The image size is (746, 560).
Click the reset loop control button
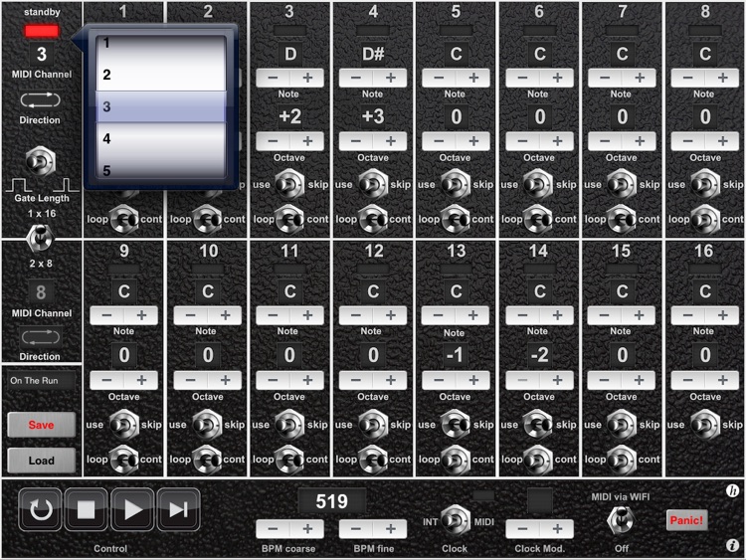pyautogui.click(x=40, y=509)
